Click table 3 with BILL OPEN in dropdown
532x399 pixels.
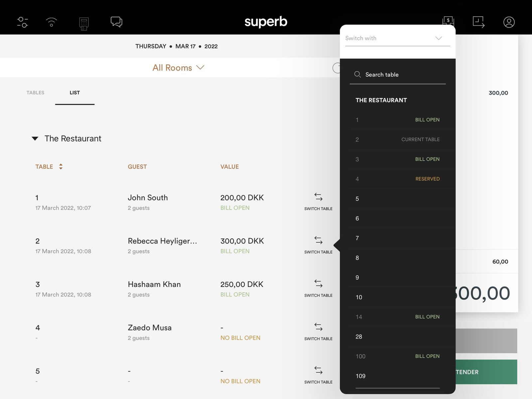coord(397,159)
